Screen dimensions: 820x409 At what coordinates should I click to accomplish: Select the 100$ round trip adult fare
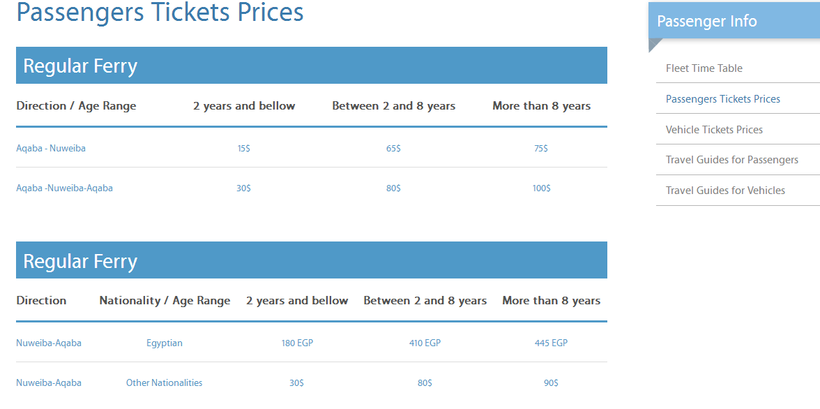click(541, 188)
